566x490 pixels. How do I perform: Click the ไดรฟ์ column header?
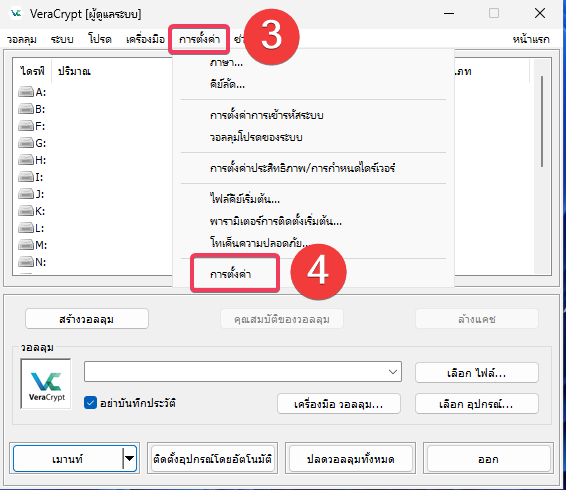[x=32, y=71]
